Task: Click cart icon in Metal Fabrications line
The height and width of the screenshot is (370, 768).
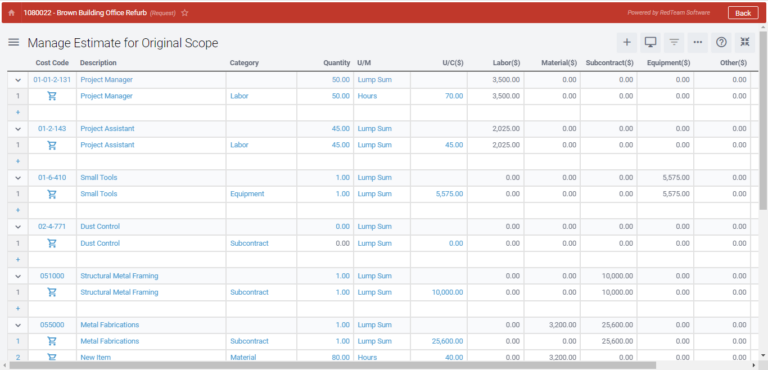Action: click(x=52, y=341)
